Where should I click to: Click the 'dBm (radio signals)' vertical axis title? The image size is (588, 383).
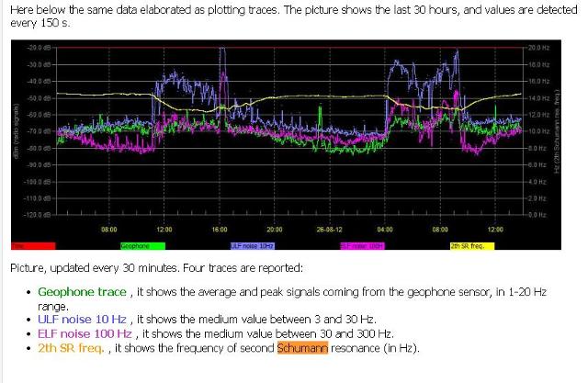tap(17, 131)
